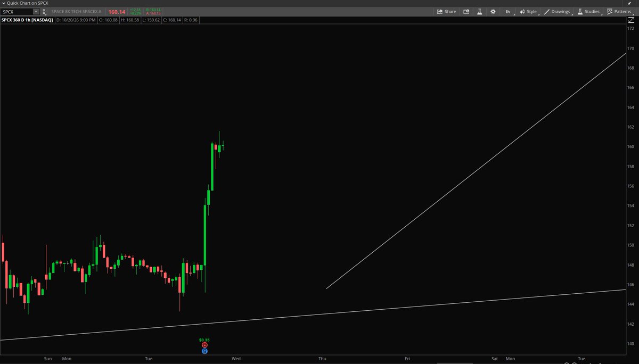Click the Sun label on time axis
This screenshot has width=639, height=364.
click(x=47, y=359)
